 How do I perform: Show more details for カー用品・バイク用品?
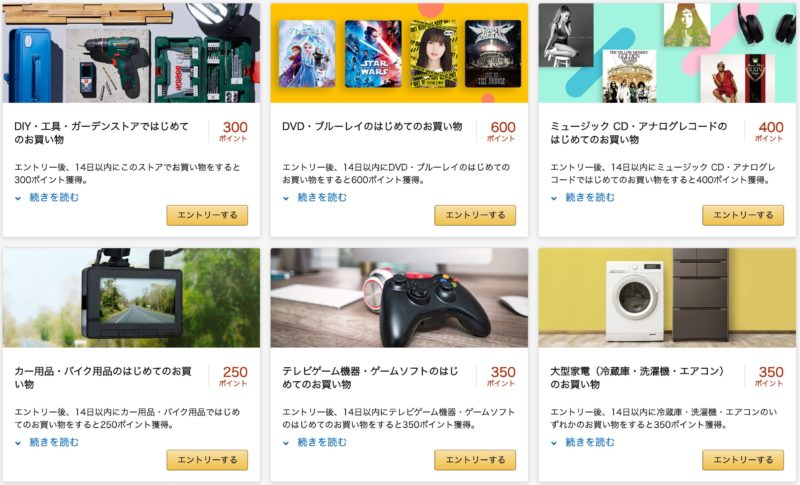pyautogui.click(x=47, y=442)
